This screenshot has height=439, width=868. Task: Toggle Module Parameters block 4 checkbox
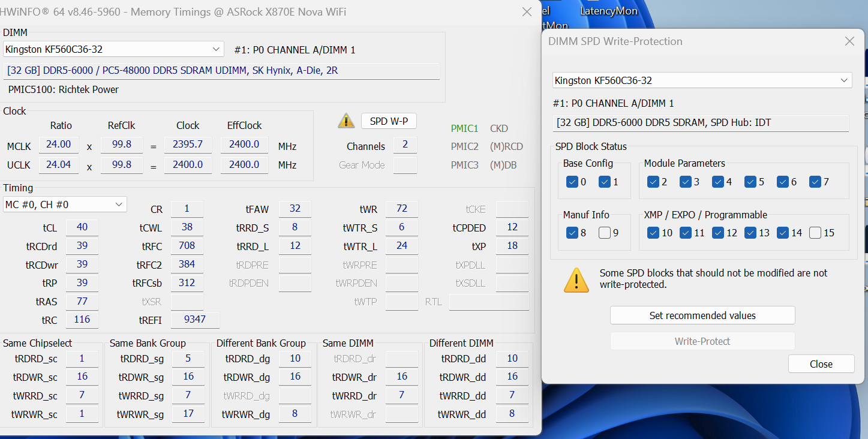coord(717,182)
